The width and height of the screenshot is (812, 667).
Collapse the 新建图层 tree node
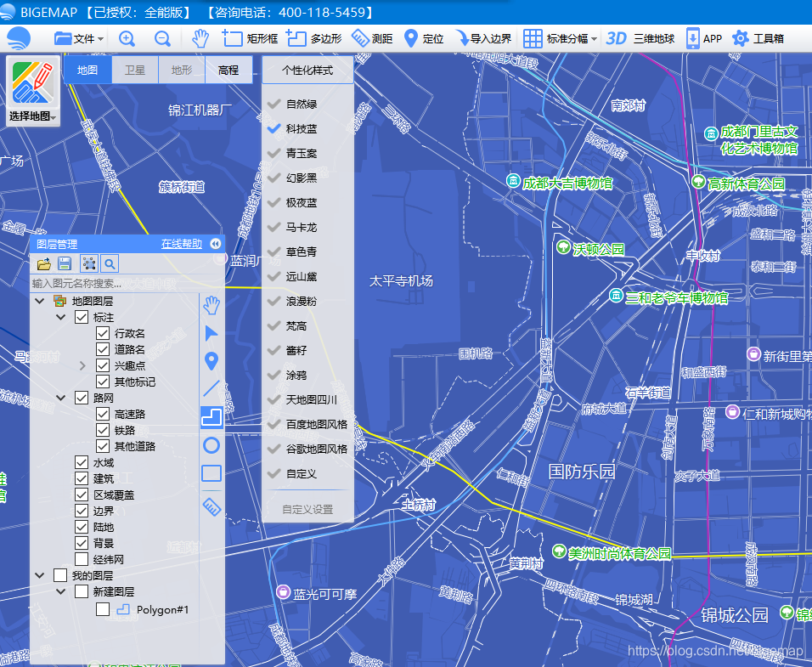(x=60, y=591)
